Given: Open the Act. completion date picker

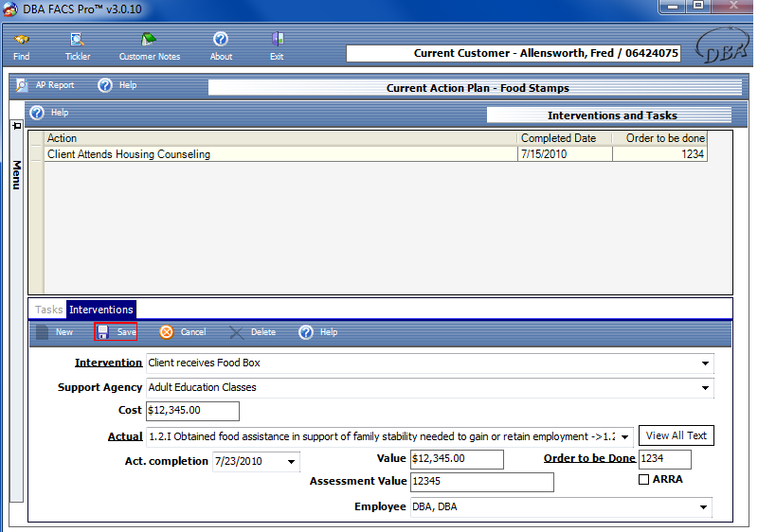Looking at the screenshot, I should click(x=290, y=462).
